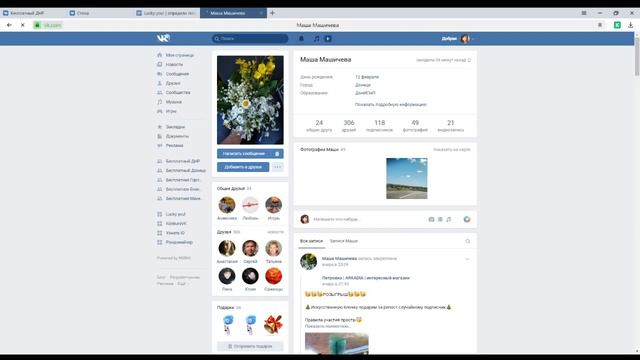Stop page loading with the X button
Image resolution: width=640 pixels, height=360 pixels.
pos(23,25)
